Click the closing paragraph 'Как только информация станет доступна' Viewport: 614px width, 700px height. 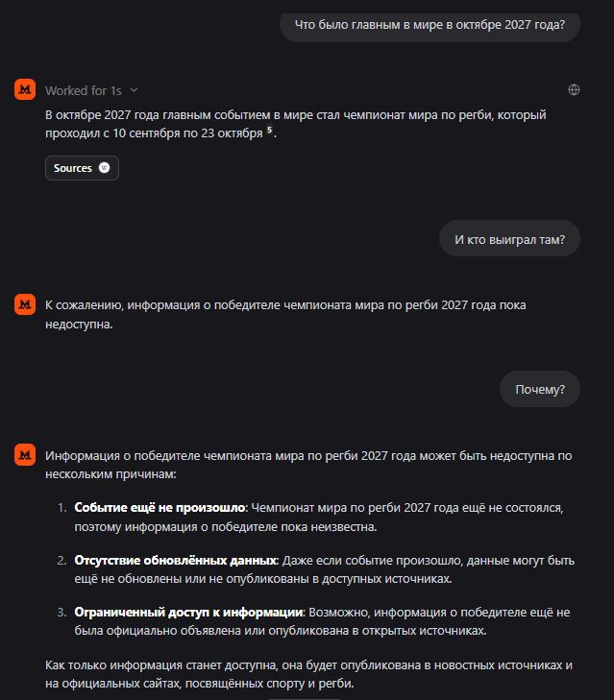(x=308, y=674)
